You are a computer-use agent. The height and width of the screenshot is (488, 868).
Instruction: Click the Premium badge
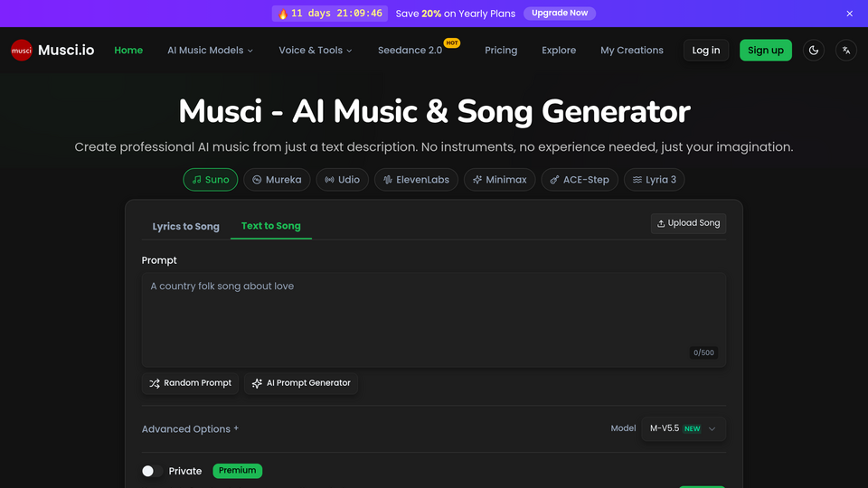(238, 471)
